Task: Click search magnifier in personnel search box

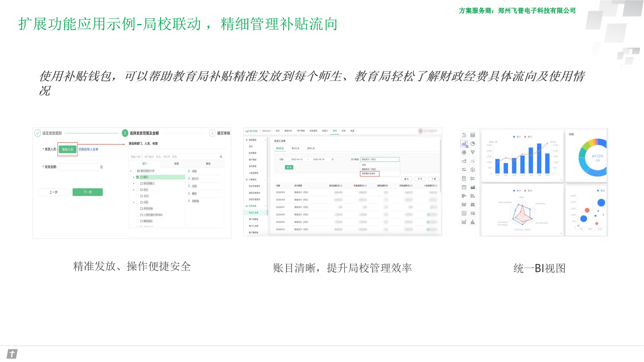Action: pos(221,157)
